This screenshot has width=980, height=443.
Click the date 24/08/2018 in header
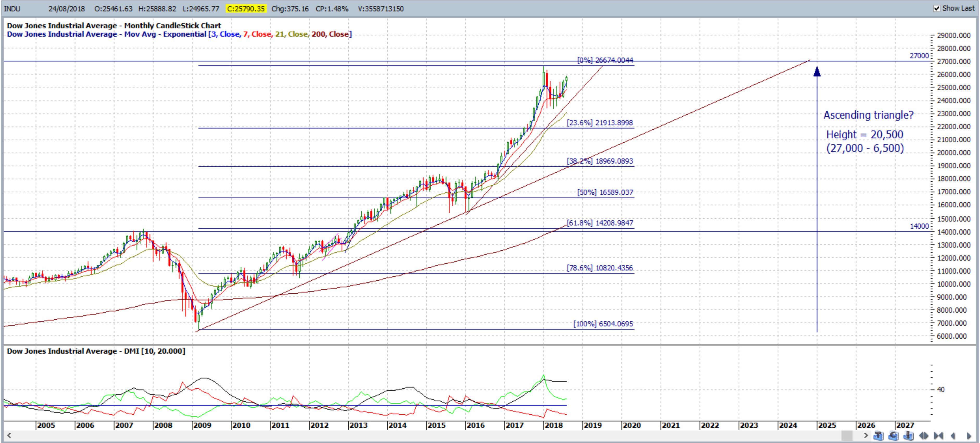[x=67, y=8]
